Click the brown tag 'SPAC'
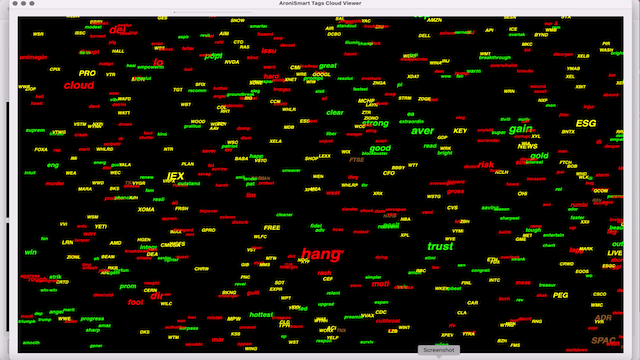 point(603,340)
